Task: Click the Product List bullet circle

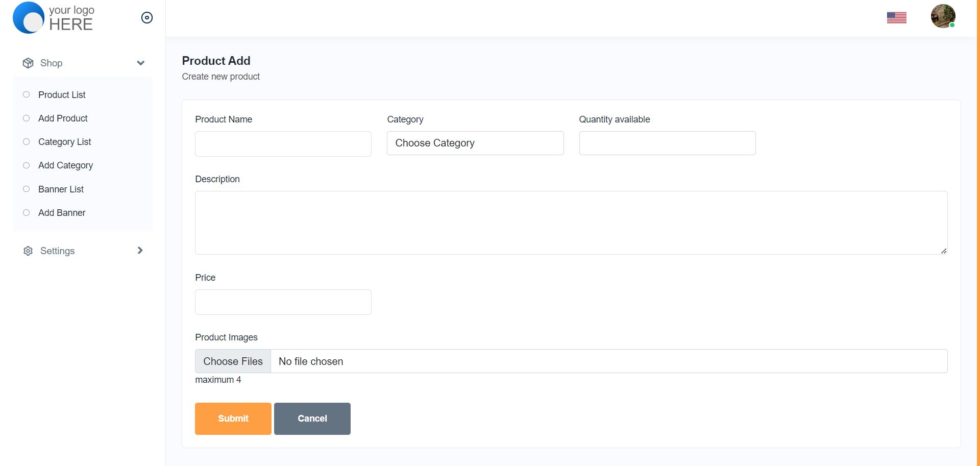Action: coord(27,95)
